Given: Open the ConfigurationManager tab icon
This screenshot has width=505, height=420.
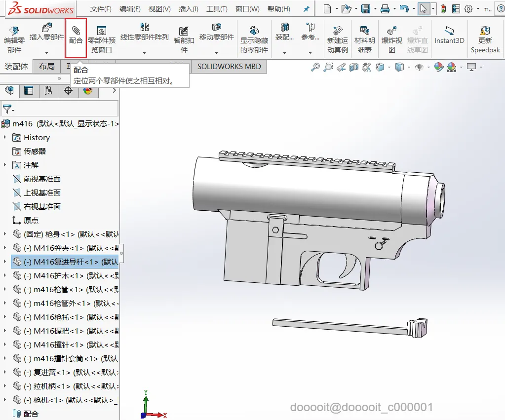Looking at the screenshot, I should point(48,90).
